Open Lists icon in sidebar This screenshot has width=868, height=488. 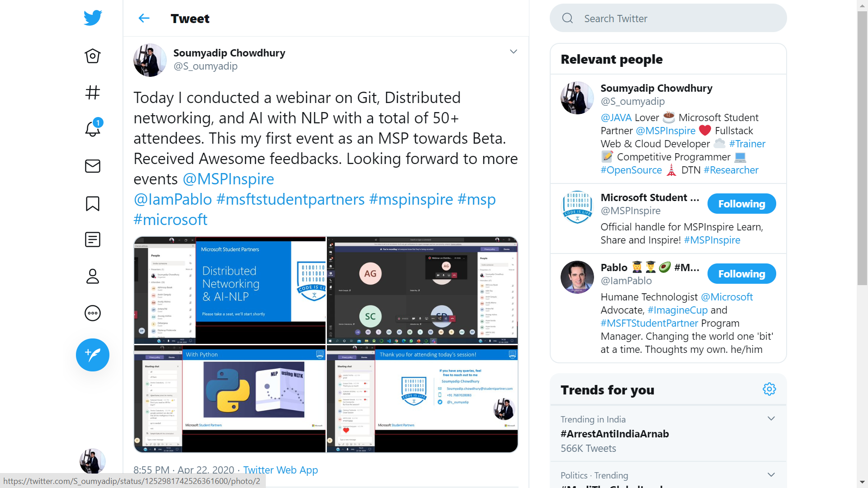click(93, 239)
